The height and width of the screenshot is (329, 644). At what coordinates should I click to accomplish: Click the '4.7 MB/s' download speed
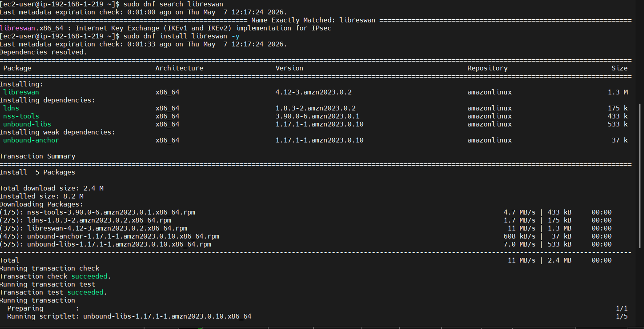(x=519, y=212)
